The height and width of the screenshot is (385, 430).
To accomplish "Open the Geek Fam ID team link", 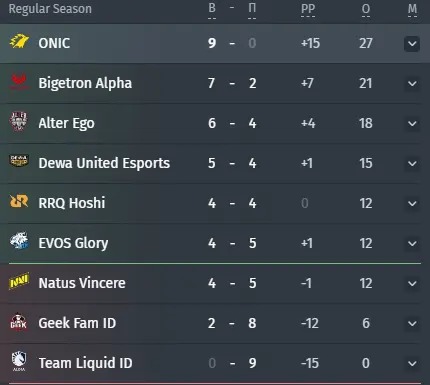I will point(77,323).
